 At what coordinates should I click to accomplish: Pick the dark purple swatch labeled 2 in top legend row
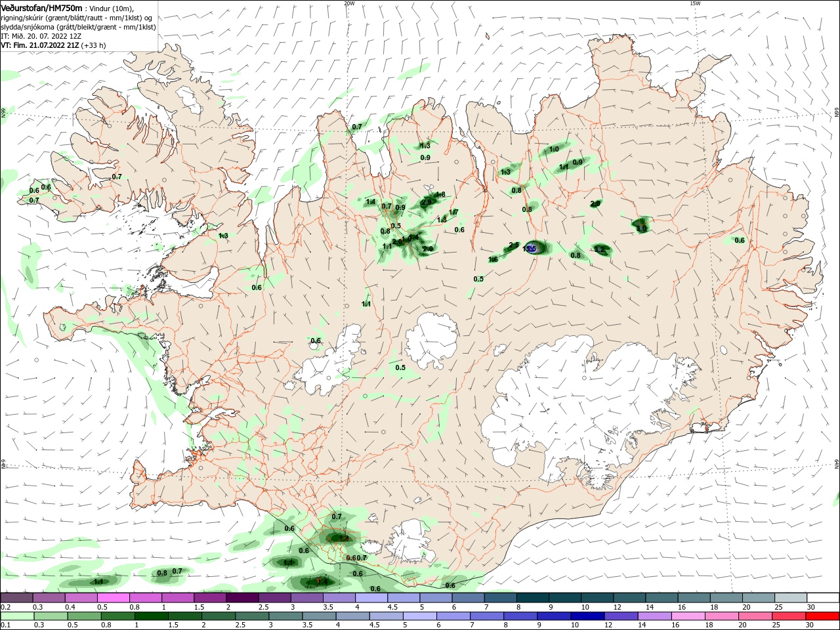(241, 598)
